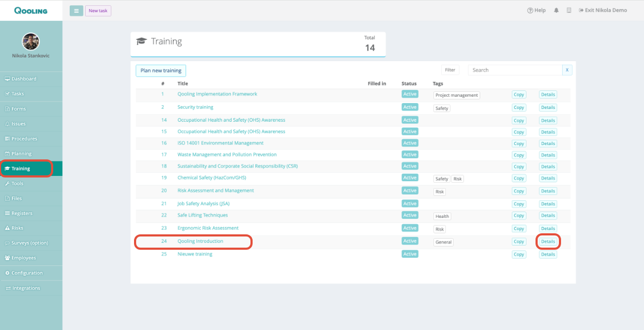Open Risks in sidebar
The image size is (644, 330).
[x=31, y=228]
